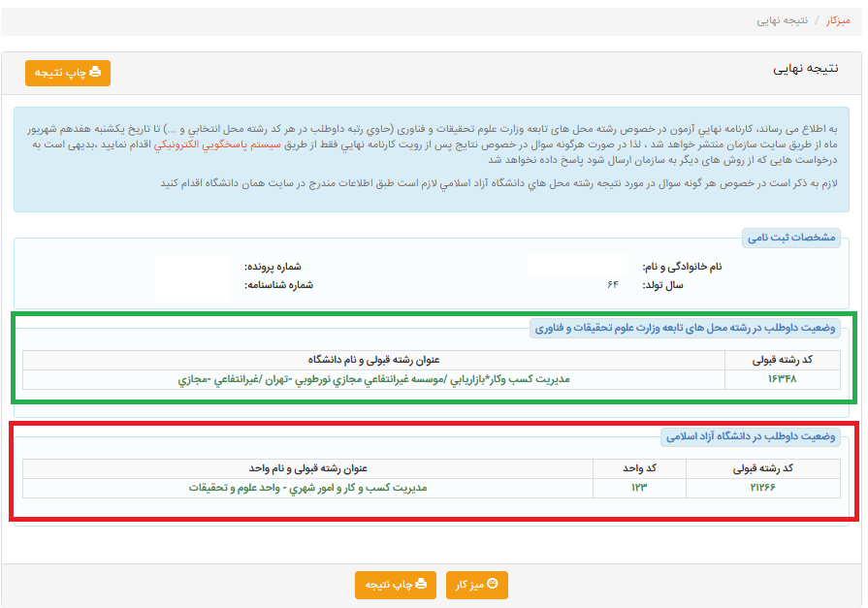Viewport: 868px width, 608px height.
Task: Click the printer icon in the top print button
Action: coord(95,72)
